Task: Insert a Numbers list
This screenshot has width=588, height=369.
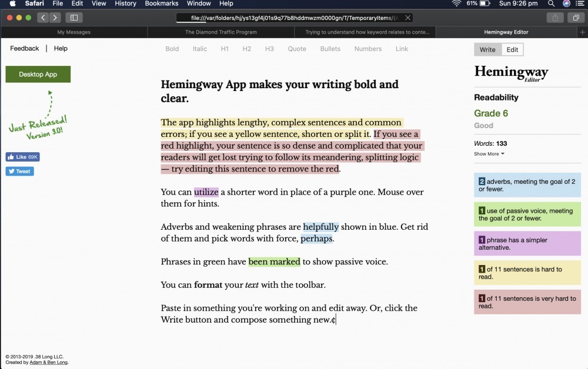Action: coord(368,49)
